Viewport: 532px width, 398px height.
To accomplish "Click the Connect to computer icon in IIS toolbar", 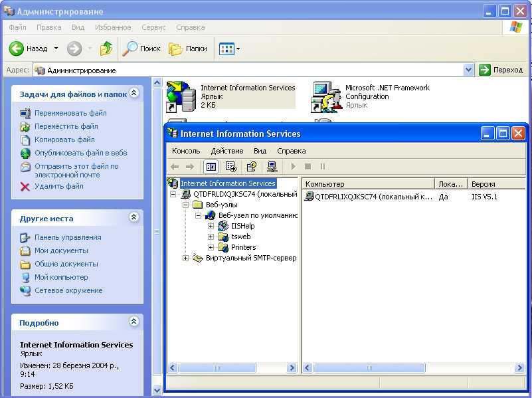I will [272, 167].
